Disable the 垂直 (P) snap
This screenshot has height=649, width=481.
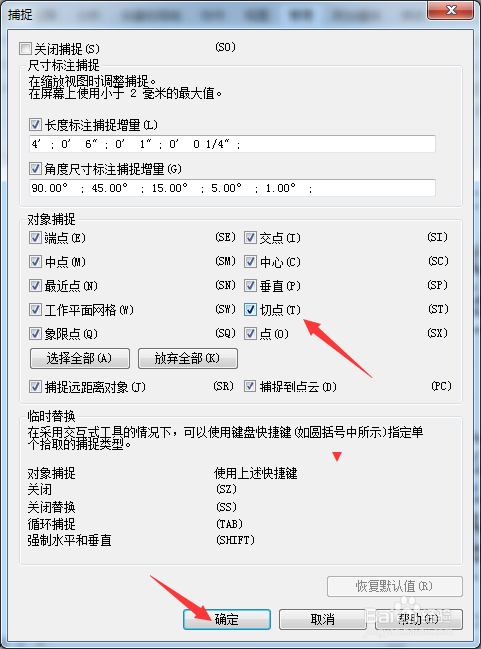(250, 286)
